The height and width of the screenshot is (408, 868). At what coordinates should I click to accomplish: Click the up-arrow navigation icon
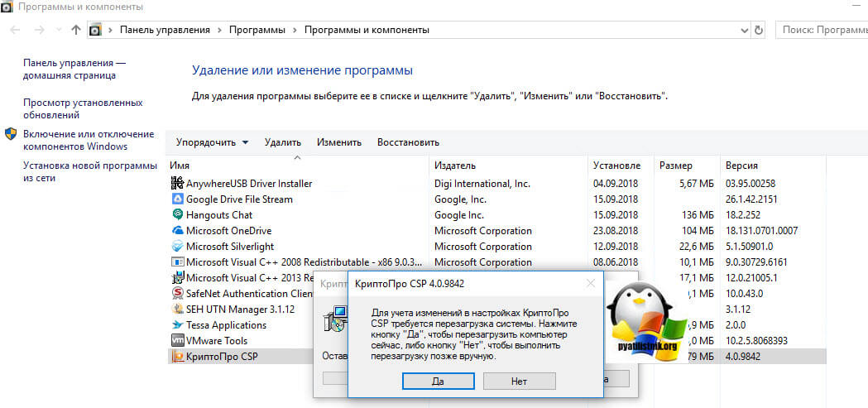[x=76, y=30]
